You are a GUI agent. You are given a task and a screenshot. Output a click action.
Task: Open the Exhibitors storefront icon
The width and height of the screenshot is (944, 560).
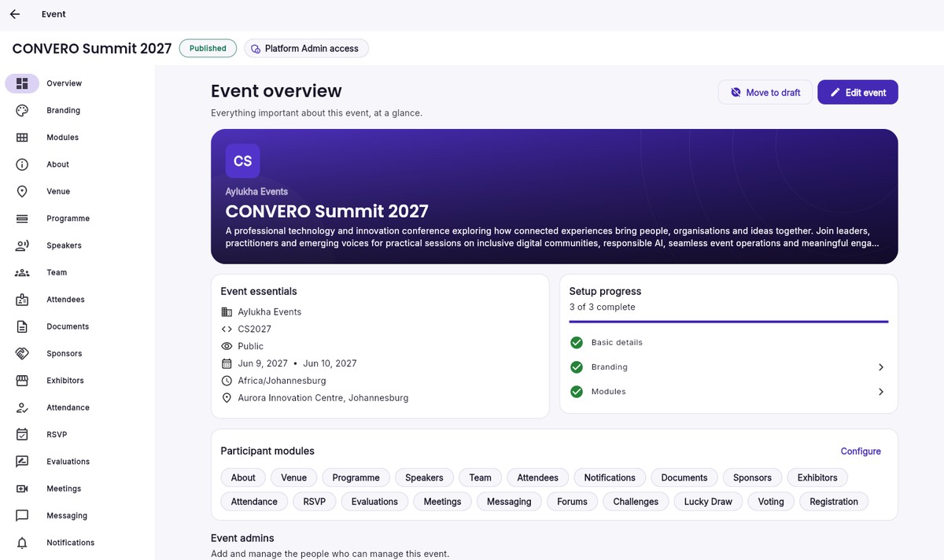[x=22, y=381]
